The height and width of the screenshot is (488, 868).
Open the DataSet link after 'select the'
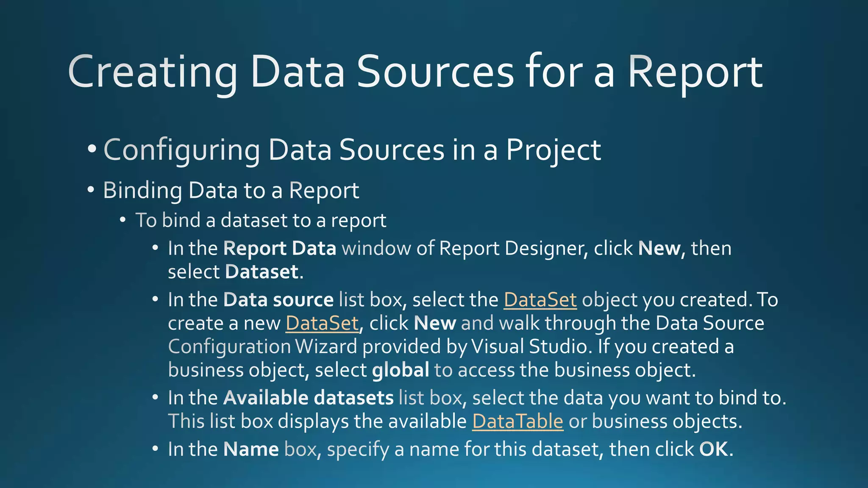(540, 299)
